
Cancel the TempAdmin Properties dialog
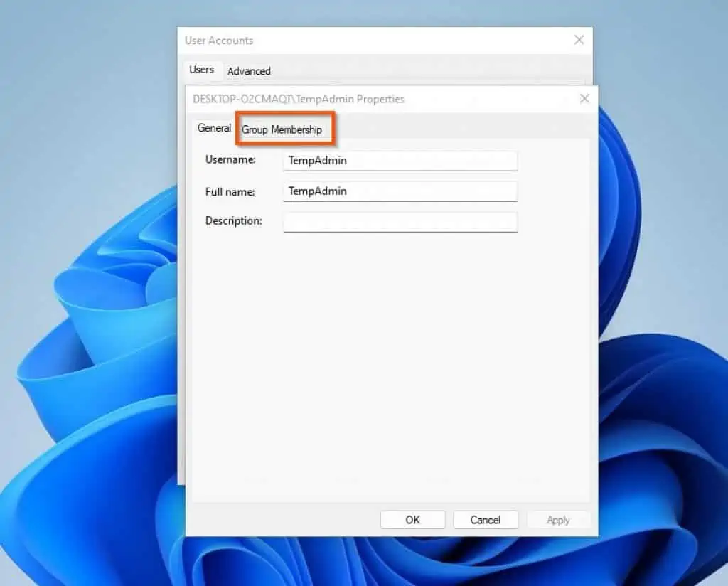point(486,519)
